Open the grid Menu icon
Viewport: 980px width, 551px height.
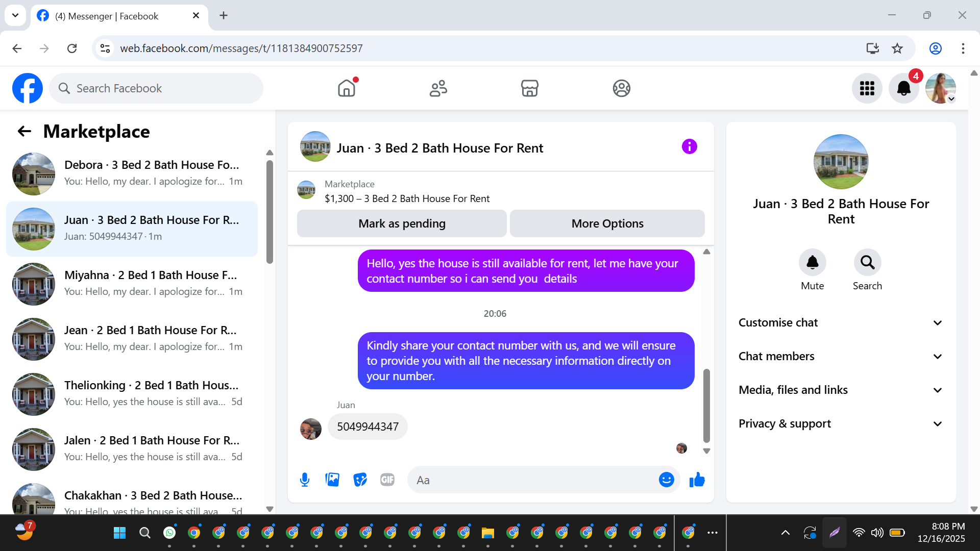[x=867, y=88]
